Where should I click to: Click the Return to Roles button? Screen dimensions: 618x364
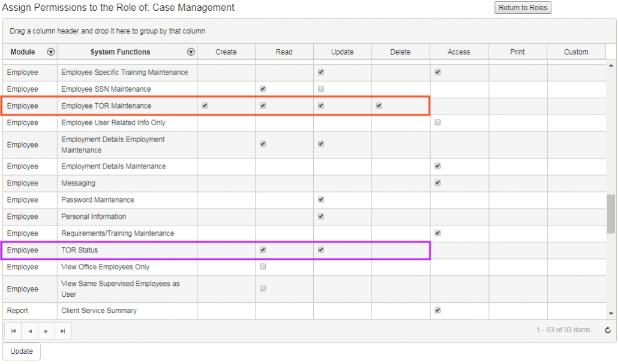click(522, 8)
